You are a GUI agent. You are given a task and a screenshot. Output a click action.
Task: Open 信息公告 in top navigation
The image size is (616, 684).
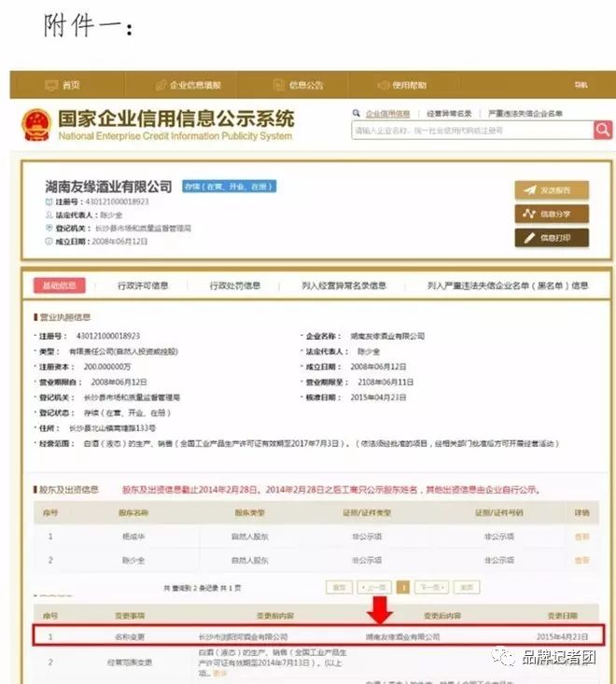pyautogui.click(x=299, y=85)
